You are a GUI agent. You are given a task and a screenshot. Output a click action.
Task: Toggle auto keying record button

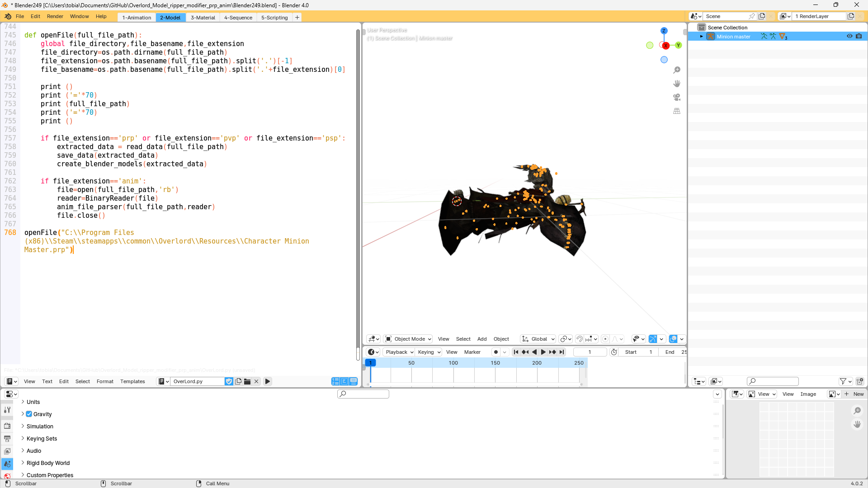496,352
